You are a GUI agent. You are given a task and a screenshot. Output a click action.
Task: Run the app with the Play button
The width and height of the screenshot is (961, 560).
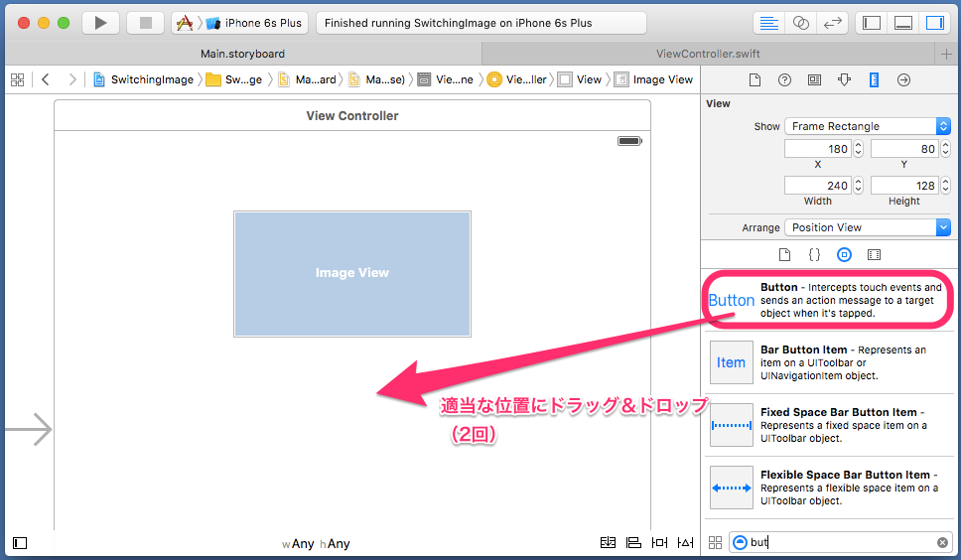pyautogui.click(x=100, y=23)
